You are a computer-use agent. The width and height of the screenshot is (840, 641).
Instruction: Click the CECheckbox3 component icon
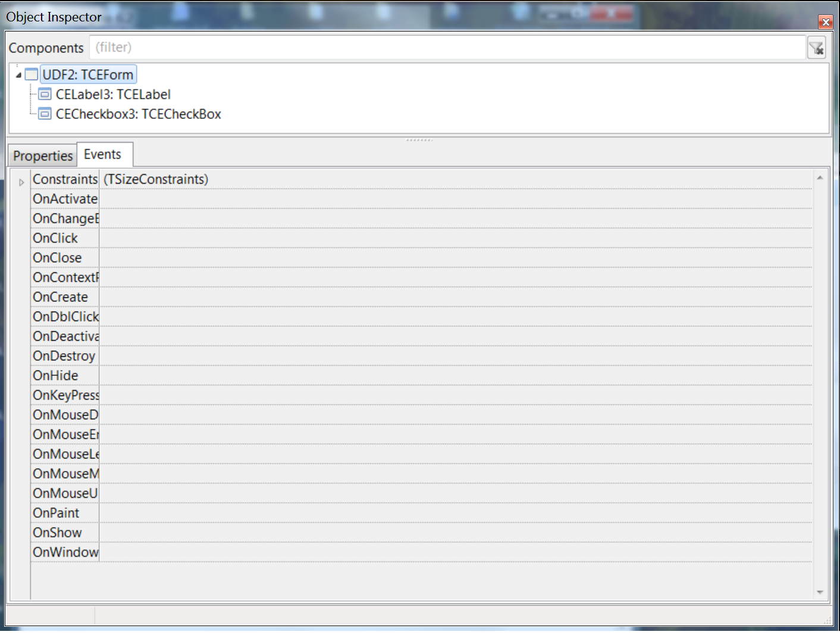pyautogui.click(x=45, y=114)
